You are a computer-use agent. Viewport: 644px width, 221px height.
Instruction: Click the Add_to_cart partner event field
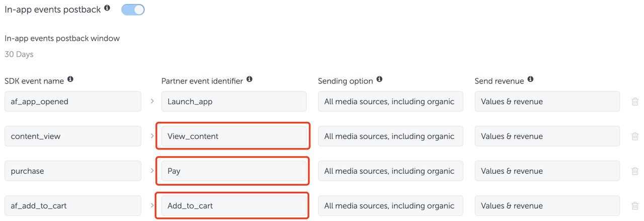(x=234, y=205)
